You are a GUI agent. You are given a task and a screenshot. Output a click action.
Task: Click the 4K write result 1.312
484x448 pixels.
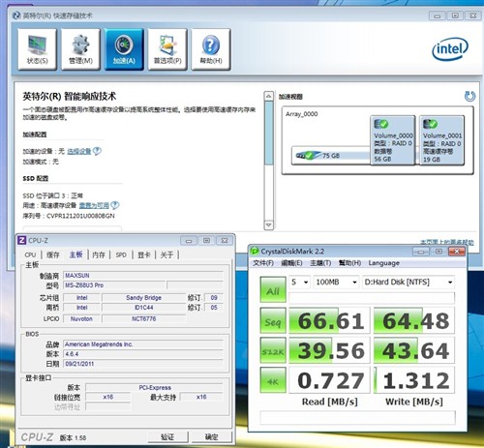click(x=414, y=380)
